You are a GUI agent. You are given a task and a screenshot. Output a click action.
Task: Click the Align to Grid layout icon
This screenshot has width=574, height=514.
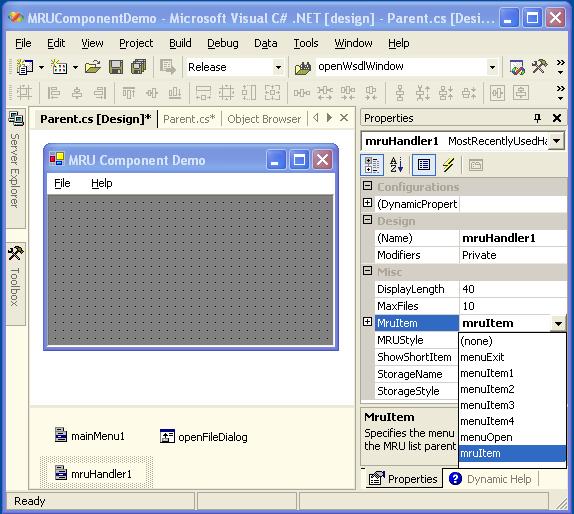(x=24, y=92)
